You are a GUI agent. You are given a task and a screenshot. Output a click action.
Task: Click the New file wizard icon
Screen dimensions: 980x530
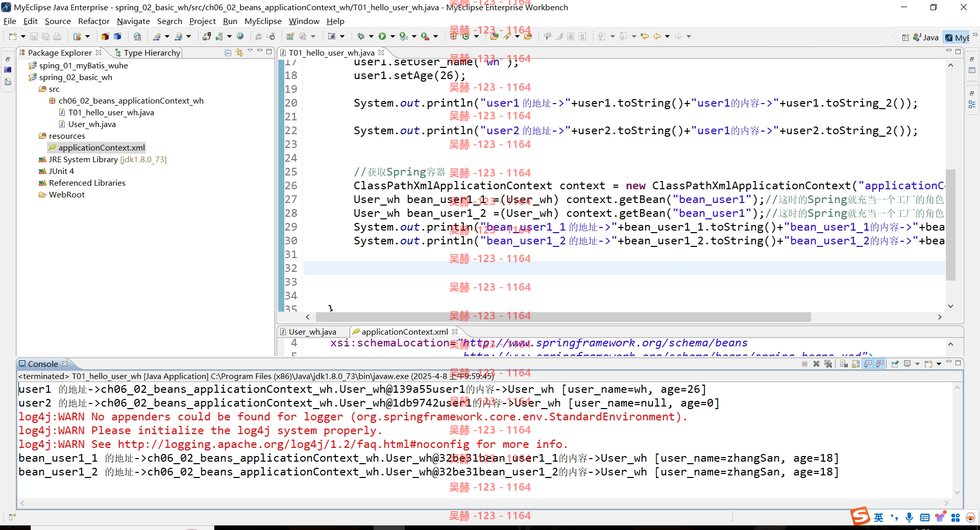(x=13, y=36)
